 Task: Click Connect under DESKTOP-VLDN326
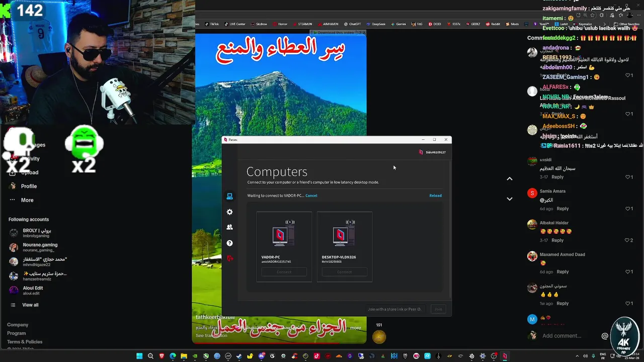coord(344,272)
